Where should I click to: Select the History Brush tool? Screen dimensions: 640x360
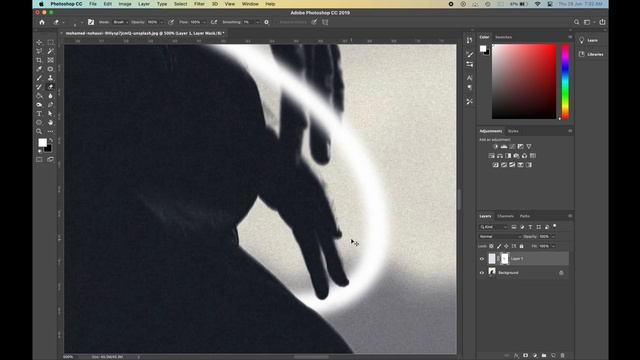(x=39, y=87)
